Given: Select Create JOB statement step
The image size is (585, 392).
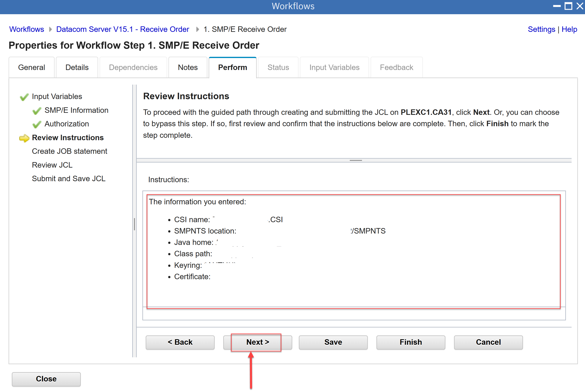Looking at the screenshot, I should pyautogui.click(x=69, y=151).
